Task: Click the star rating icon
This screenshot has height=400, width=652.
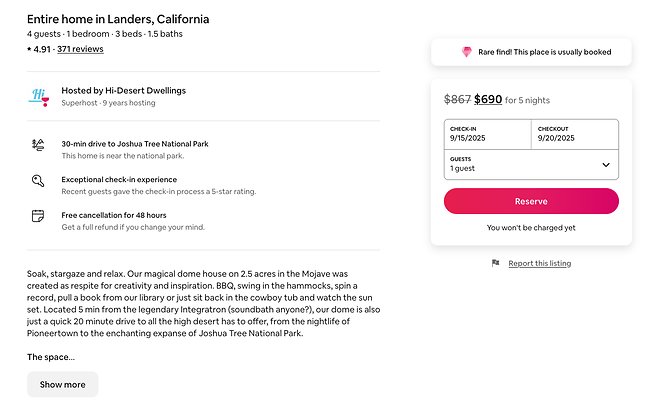Action: 30,48
